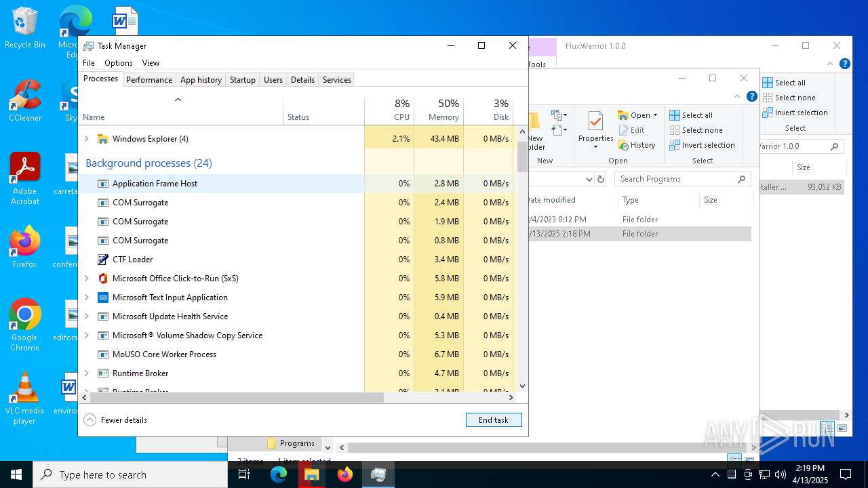
Task: Click History in Explorer ribbon
Action: coord(637,145)
